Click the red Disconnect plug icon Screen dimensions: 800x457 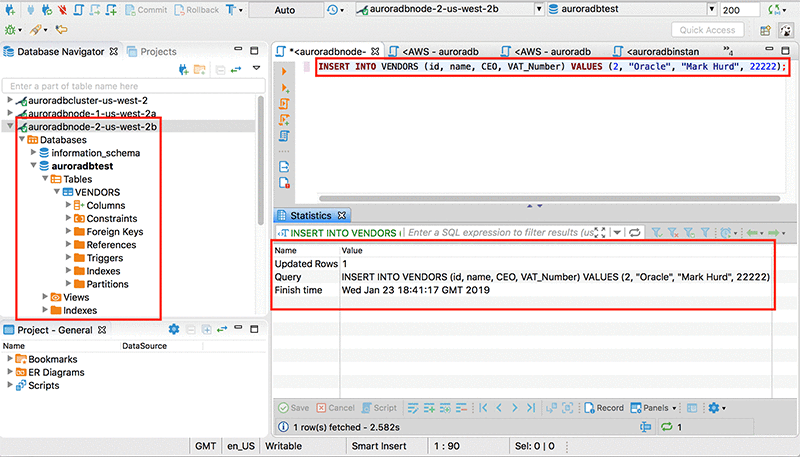pyautogui.click(x=62, y=9)
